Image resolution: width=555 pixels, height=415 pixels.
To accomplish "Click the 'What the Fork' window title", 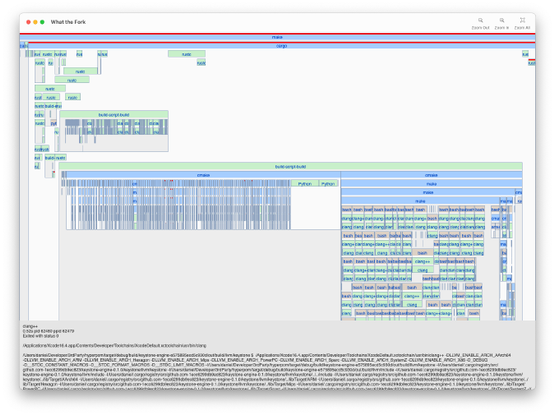I will (68, 22).
